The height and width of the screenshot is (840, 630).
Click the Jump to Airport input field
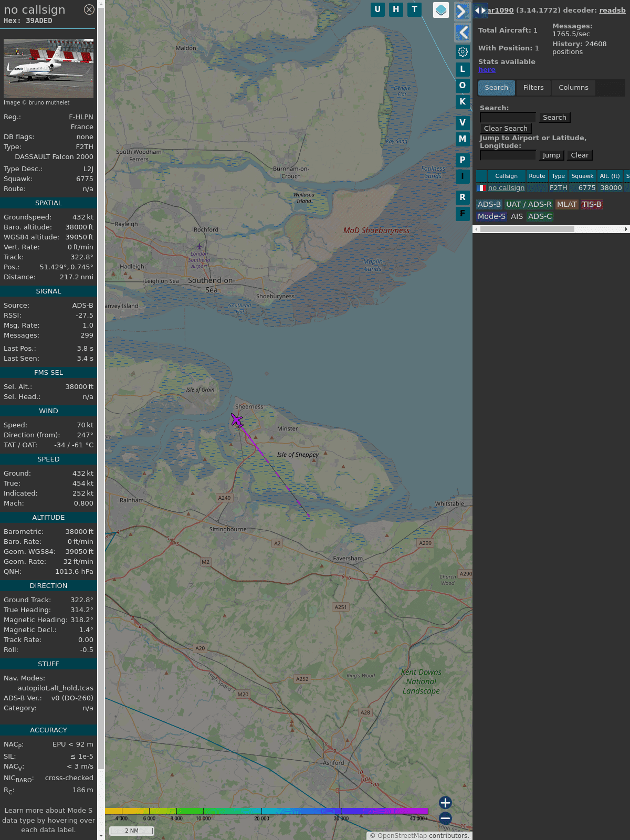(508, 155)
